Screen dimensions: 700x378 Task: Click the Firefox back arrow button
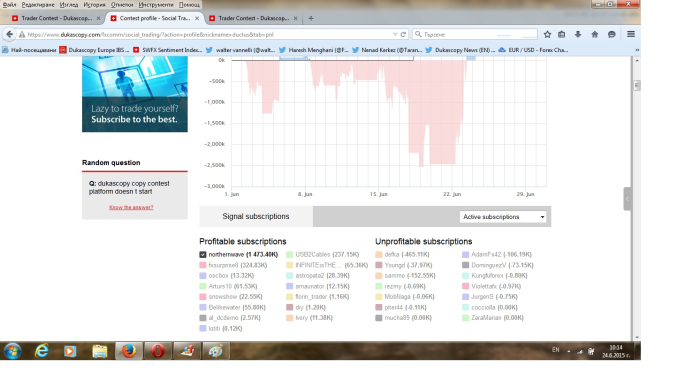coord(9,34)
